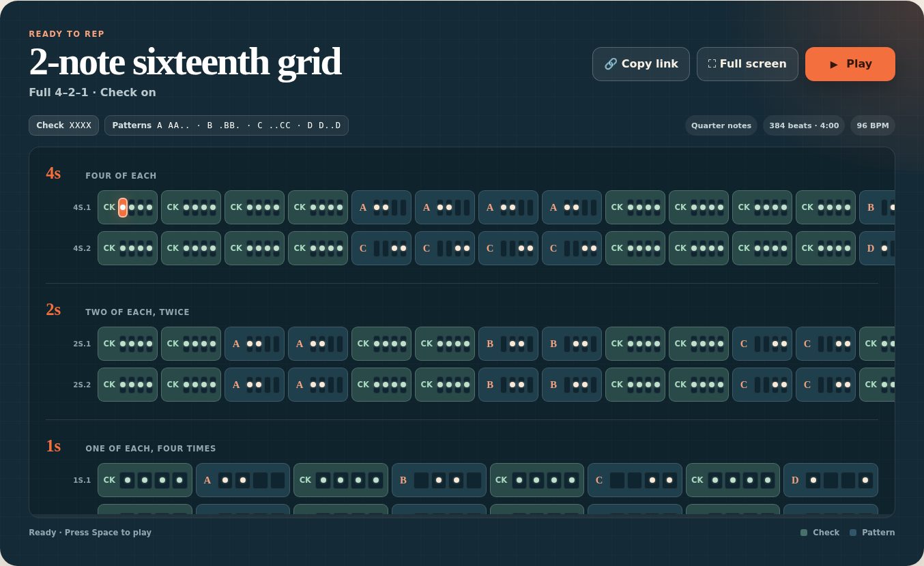Select the D cell in row 1S.1
The image size is (924, 566).
tap(831, 480)
